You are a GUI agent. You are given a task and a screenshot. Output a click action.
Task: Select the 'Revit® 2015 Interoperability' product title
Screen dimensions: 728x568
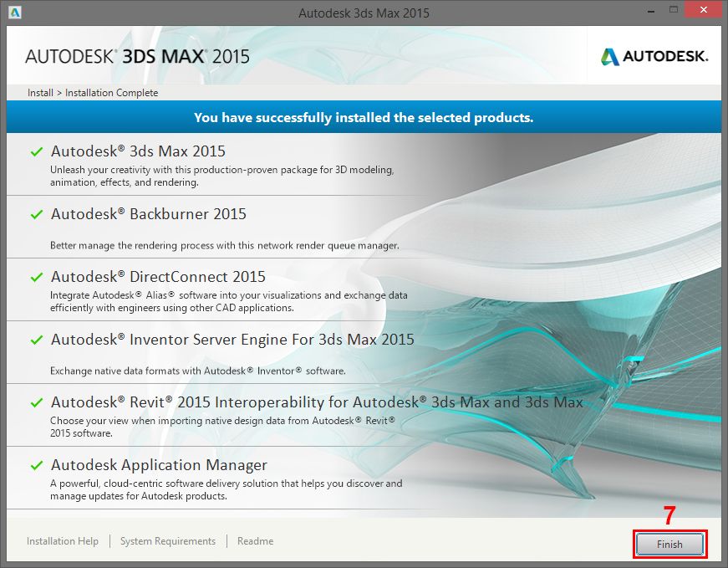coord(317,402)
